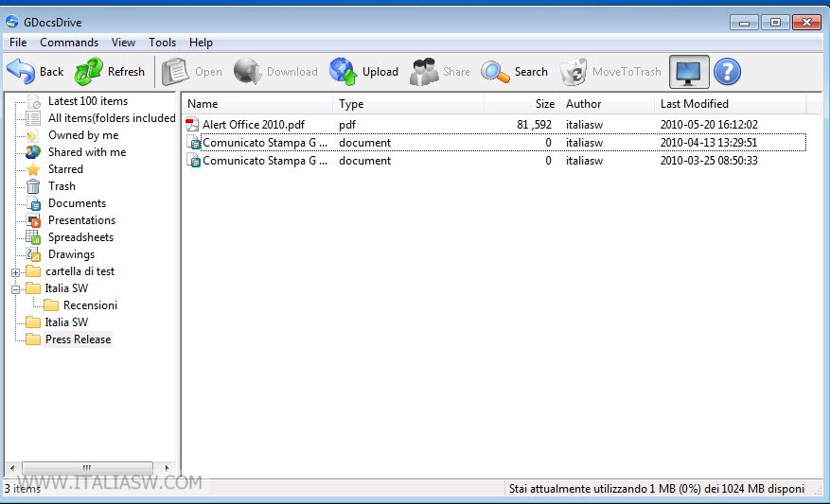Select Alert Office 2010.pdf file name
This screenshot has width=830, height=504.
click(x=254, y=124)
